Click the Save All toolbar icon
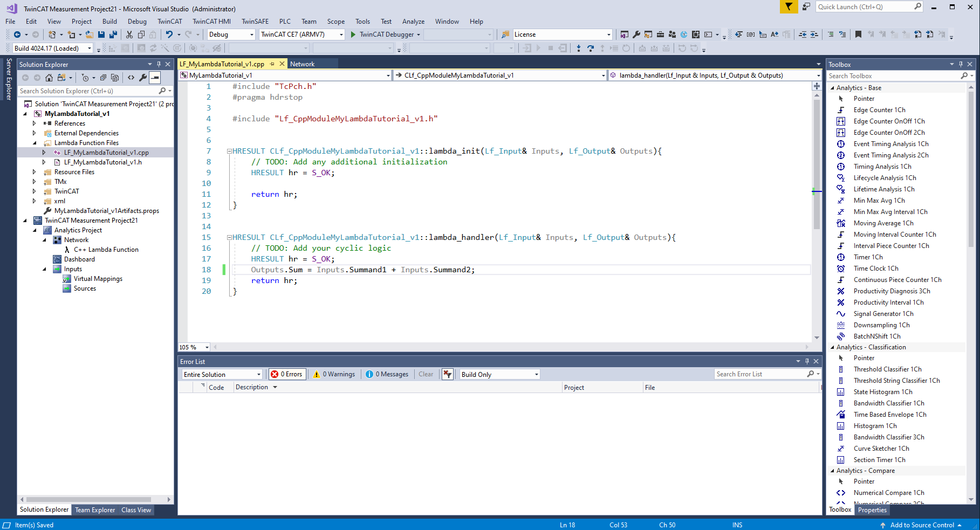This screenshot has height=530, width=980. (113, 35)
